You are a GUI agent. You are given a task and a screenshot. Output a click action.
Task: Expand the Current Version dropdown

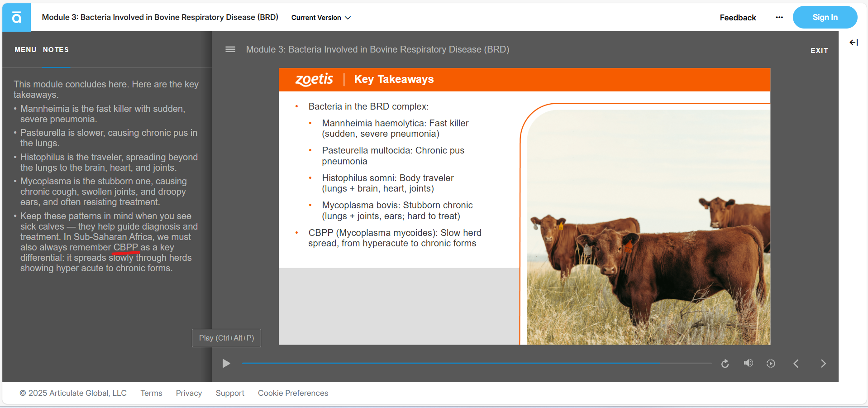321,18
